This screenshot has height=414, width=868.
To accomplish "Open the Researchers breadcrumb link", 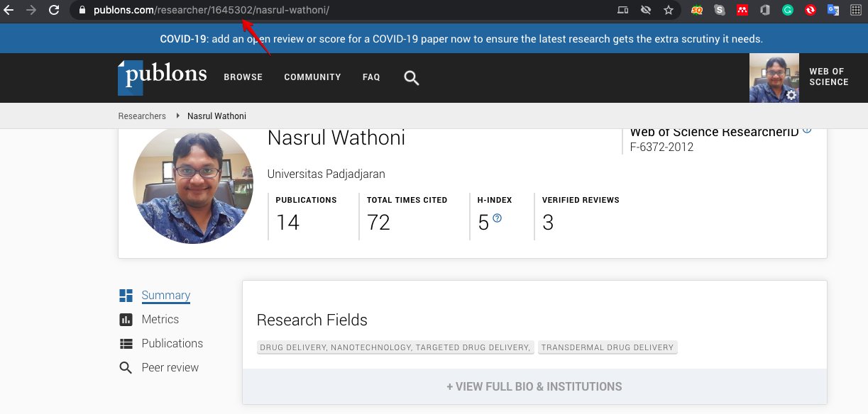I will [x=141, y=116].
